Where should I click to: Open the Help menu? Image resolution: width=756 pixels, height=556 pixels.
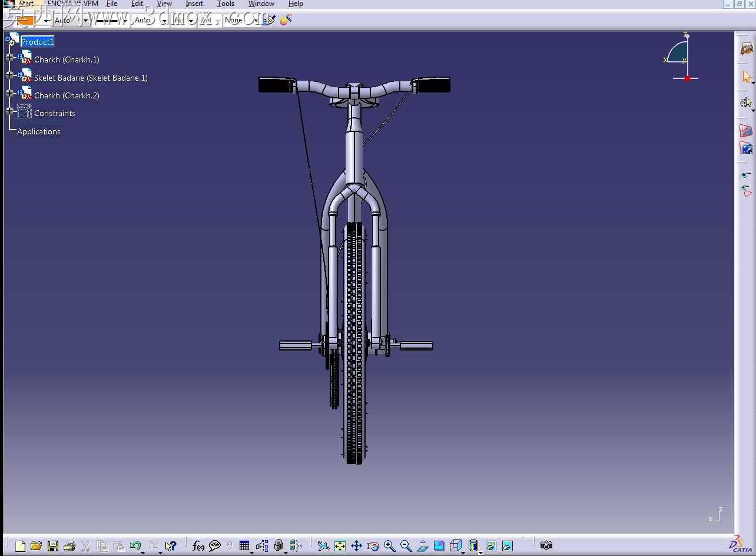tap(296, 4)
